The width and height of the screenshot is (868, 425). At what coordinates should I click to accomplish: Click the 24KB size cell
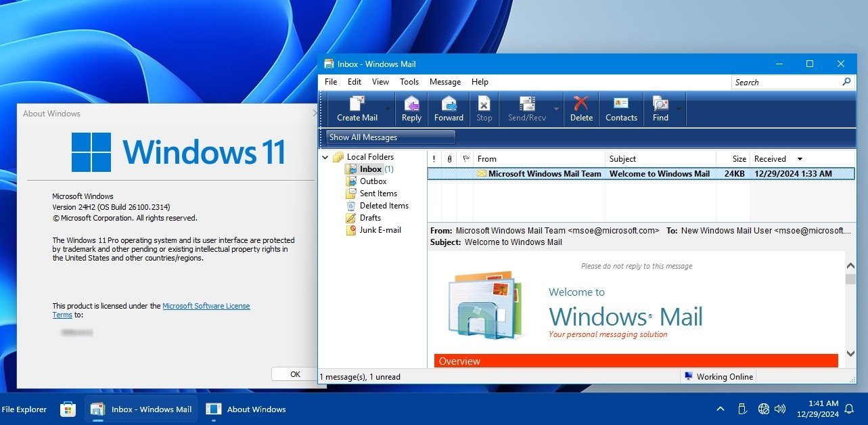tap(735, 174)
